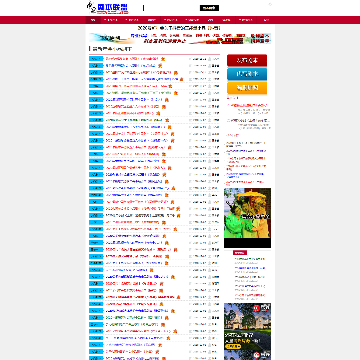Click the black button in the page header

(209, 8)
